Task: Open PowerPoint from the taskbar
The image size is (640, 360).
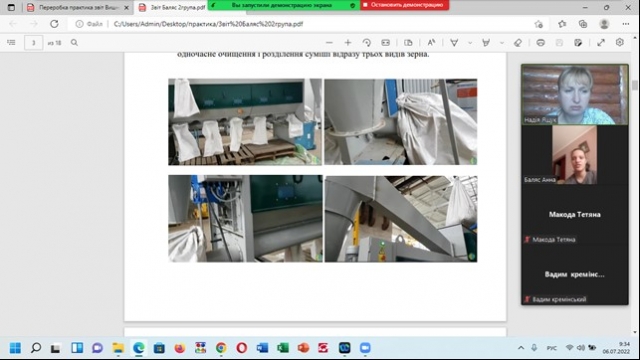Action: point(303,348)
